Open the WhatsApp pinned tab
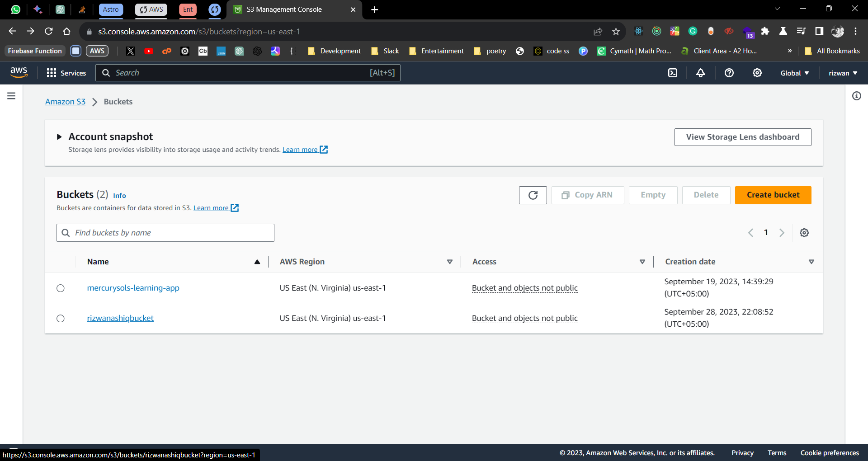 [x=16, y=9]
